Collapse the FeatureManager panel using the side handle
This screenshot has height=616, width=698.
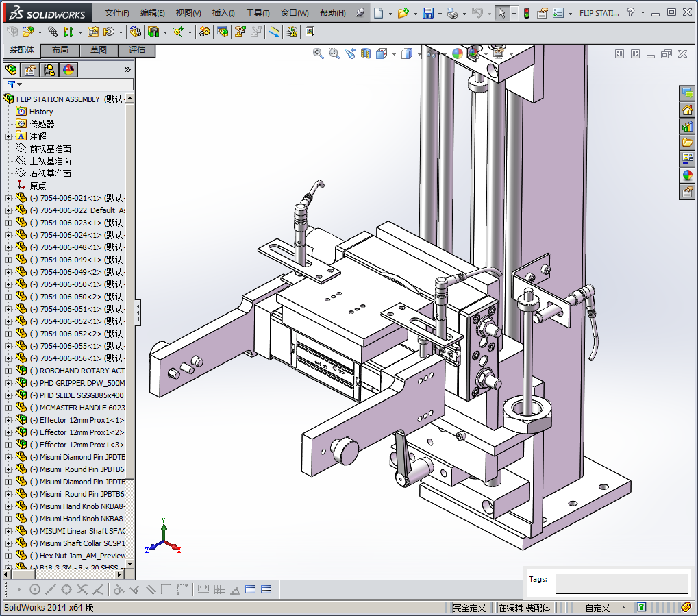click(x=138, y=312)
